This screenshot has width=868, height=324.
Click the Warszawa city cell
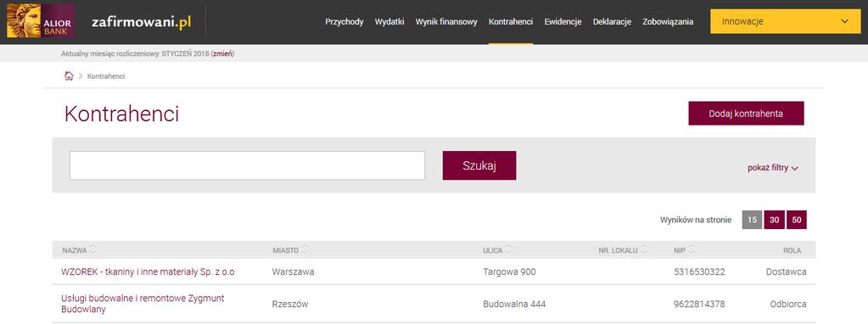(293, 271)
